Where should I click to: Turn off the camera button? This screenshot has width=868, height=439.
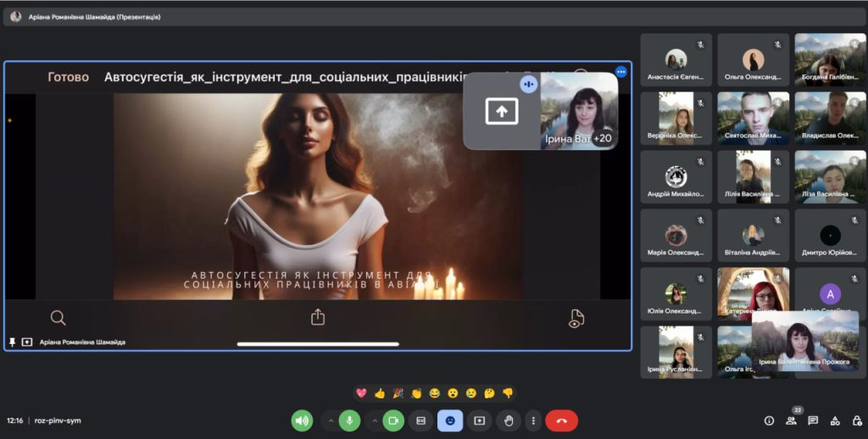point(393,420)
